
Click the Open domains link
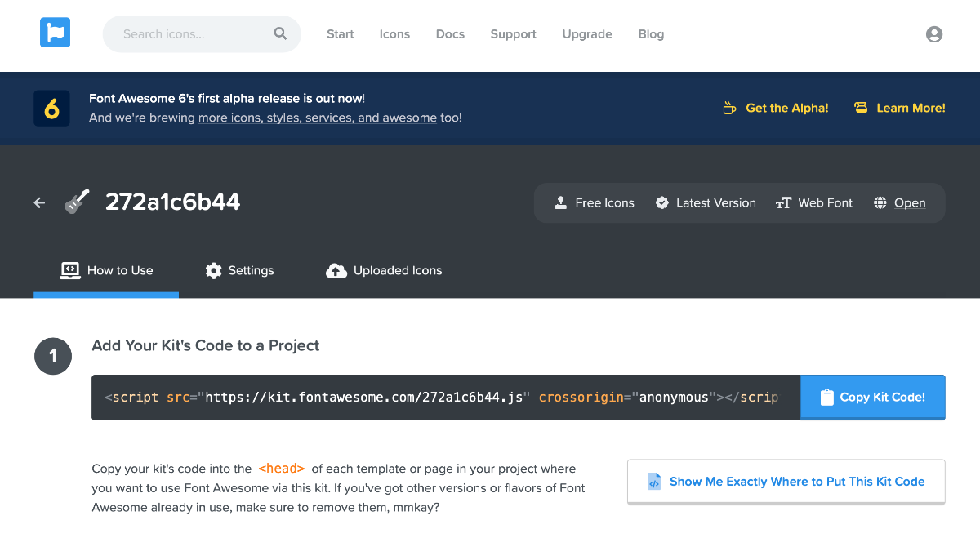(x=910, y=202)
